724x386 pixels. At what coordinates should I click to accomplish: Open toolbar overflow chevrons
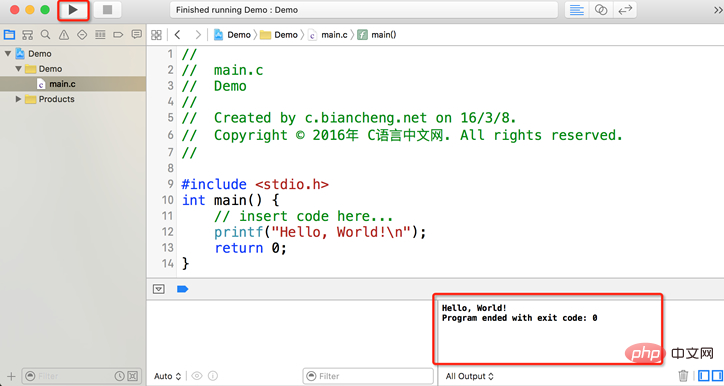(718, 10)
